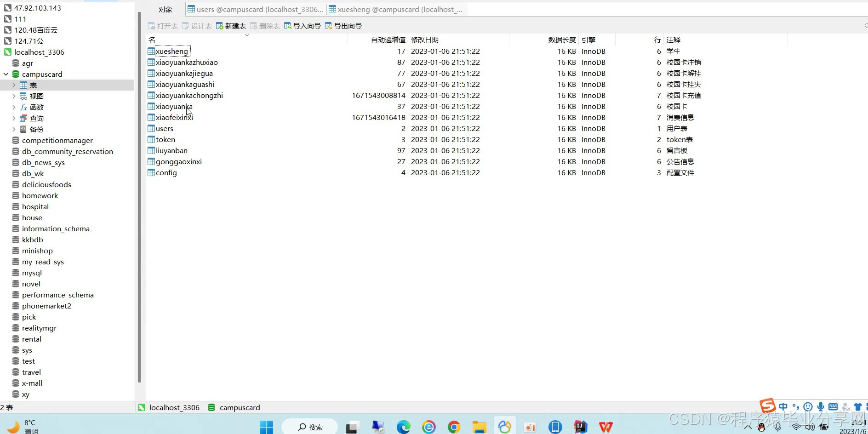Launch the 导入向导 import wizard
The image size is (868, 434).
click(x=302, y=26)
